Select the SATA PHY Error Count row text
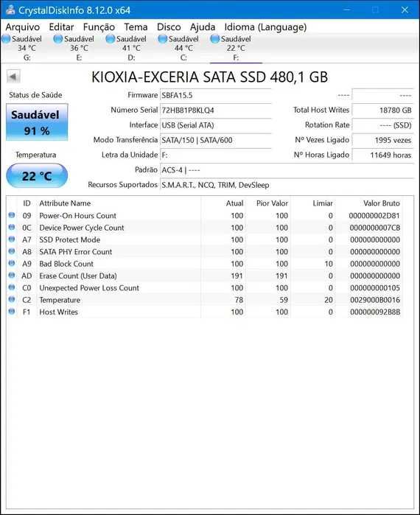 (x=76, y=252)
